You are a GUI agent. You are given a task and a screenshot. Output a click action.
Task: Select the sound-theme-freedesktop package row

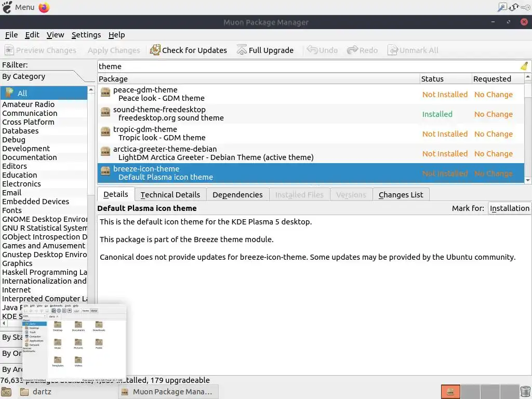coord(311,114)
